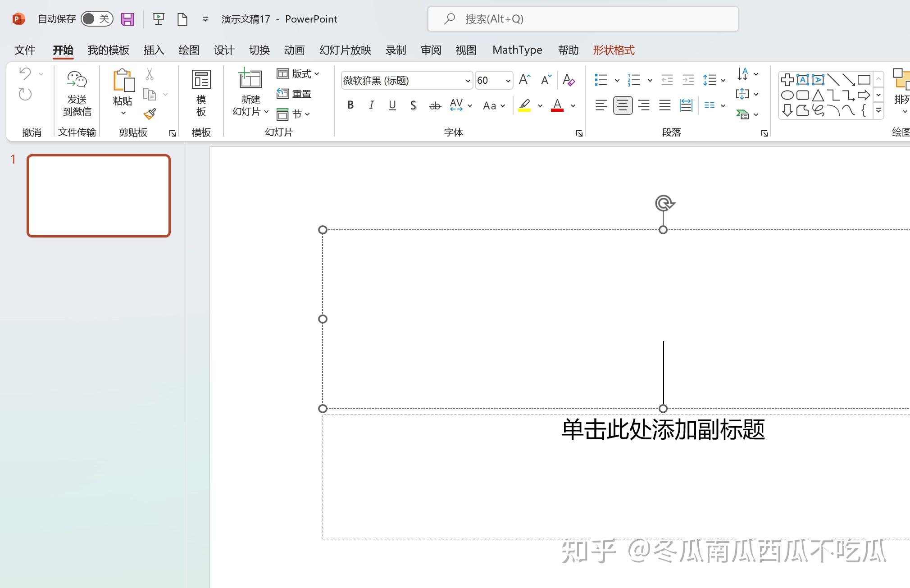Open Font dialog launcher

pos(579,133)
